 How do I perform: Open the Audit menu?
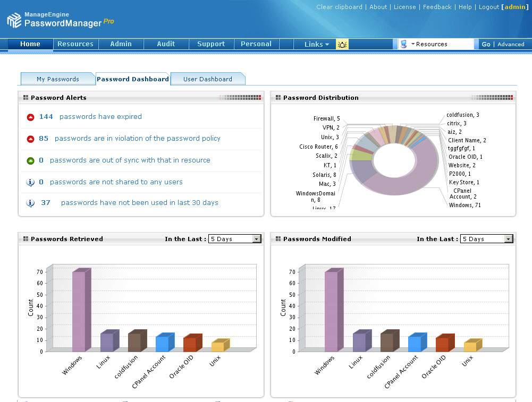tap(166, 44)
